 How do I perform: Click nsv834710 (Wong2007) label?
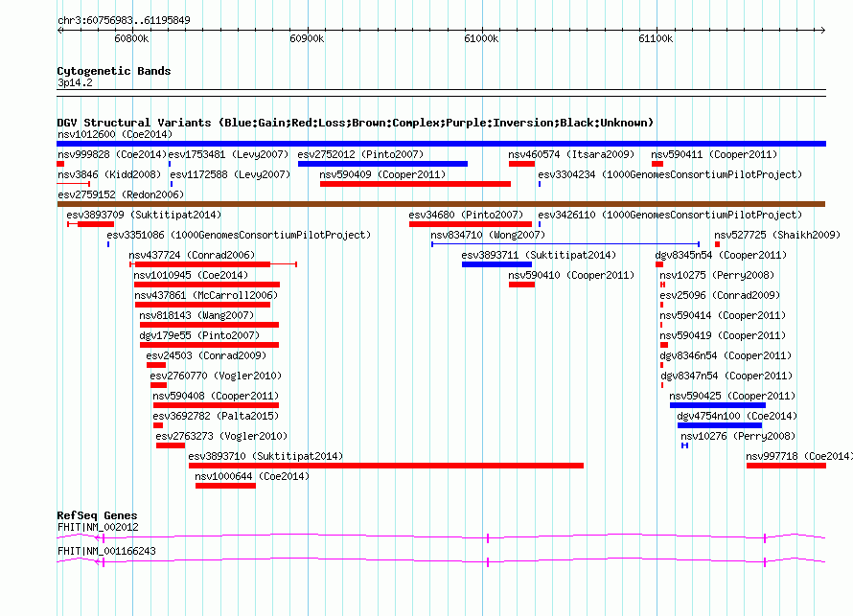(x=488, y=235)
